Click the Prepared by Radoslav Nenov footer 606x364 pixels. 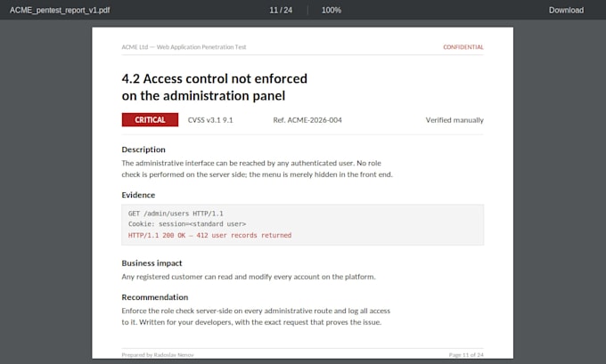(158, 355)
